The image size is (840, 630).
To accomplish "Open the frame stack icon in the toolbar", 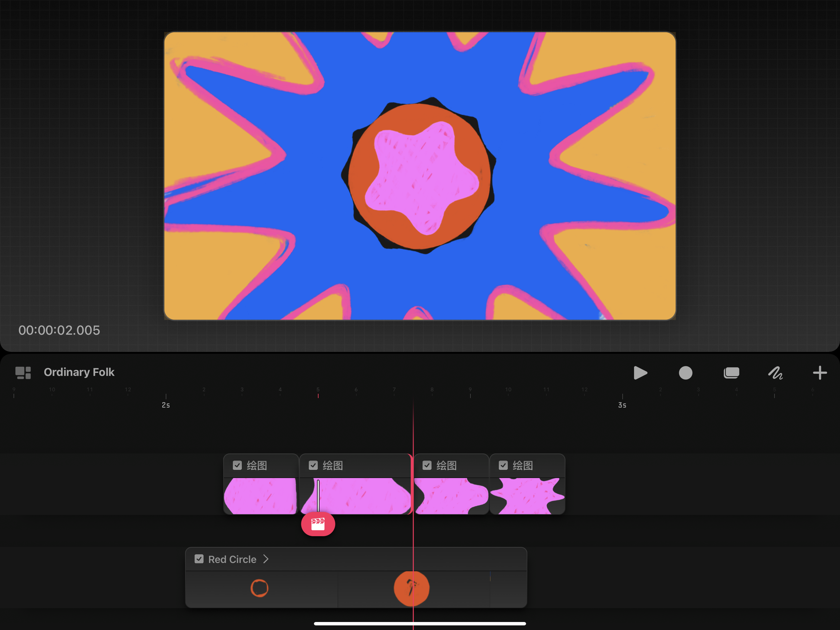I will [x=731, y=373].
